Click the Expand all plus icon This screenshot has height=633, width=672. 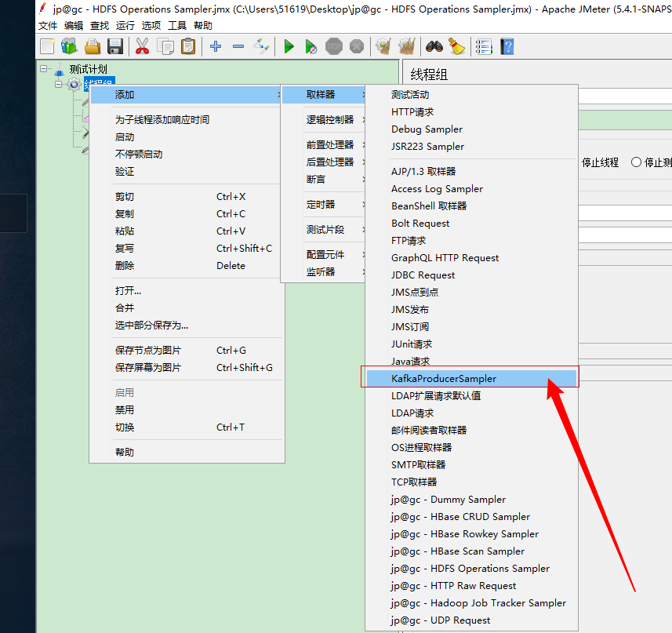(x=216, y=46)
